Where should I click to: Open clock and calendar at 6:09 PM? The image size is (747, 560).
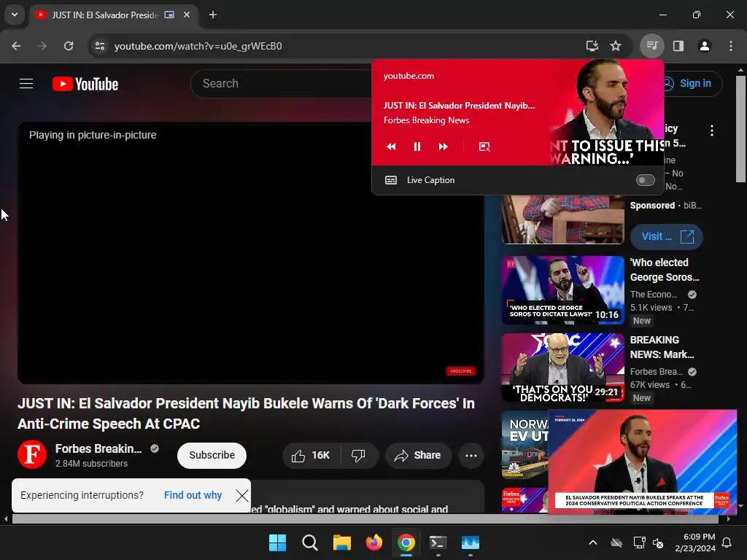pyautogui.click(x=695, y=542)
